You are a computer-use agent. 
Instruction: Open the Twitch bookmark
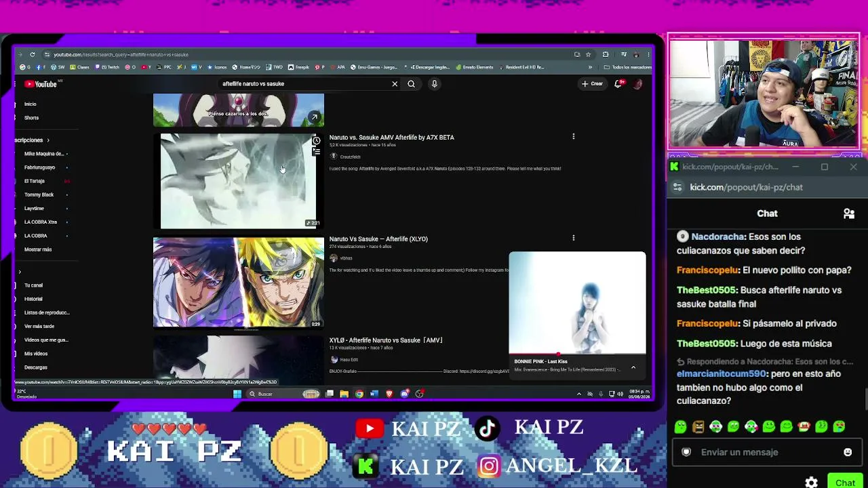click(107, 67)
